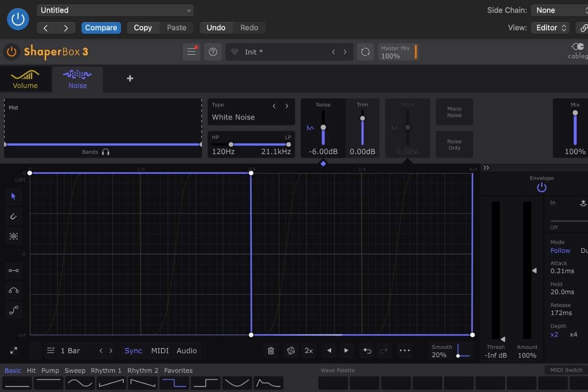This screenshot has width=588, height=392.
Task: Open the Side Chain dropdown
Action: (560, 10)
